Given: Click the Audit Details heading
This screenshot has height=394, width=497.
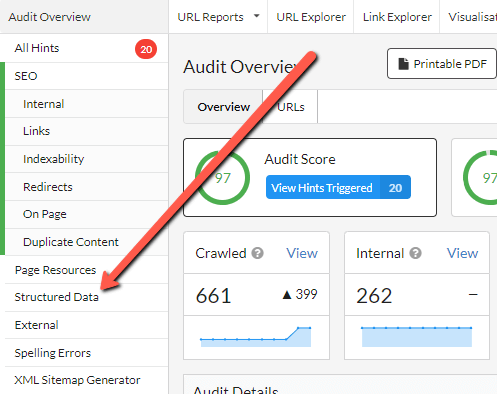Looking at the screenshot, I should [x=236, y=390].
